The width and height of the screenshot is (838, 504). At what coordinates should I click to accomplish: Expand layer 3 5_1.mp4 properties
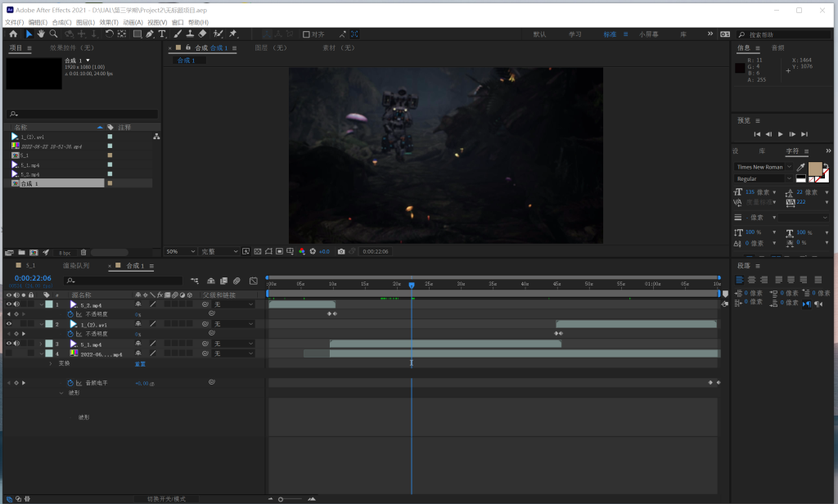(x=41, y=344)
